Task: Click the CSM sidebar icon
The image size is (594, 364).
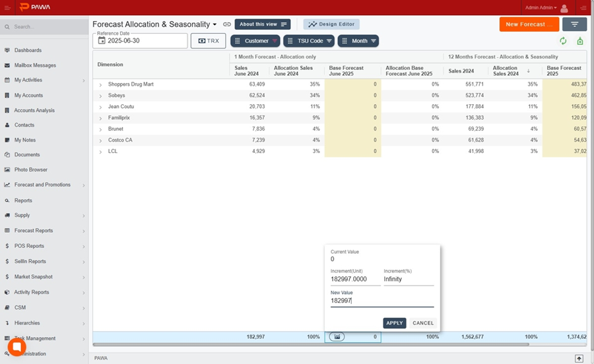Action: [x=7, y=308]
